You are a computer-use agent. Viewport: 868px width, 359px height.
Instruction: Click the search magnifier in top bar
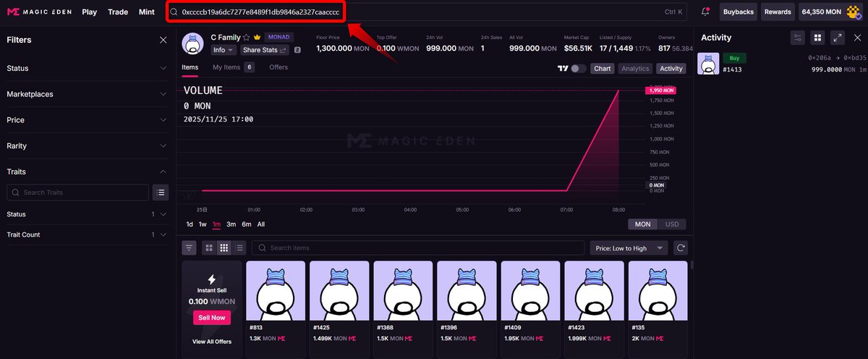tap(174, 12)
